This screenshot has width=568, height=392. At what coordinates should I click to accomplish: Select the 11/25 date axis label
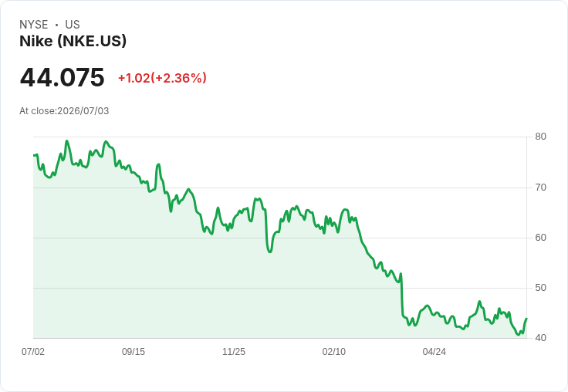[x=234, y=351]
